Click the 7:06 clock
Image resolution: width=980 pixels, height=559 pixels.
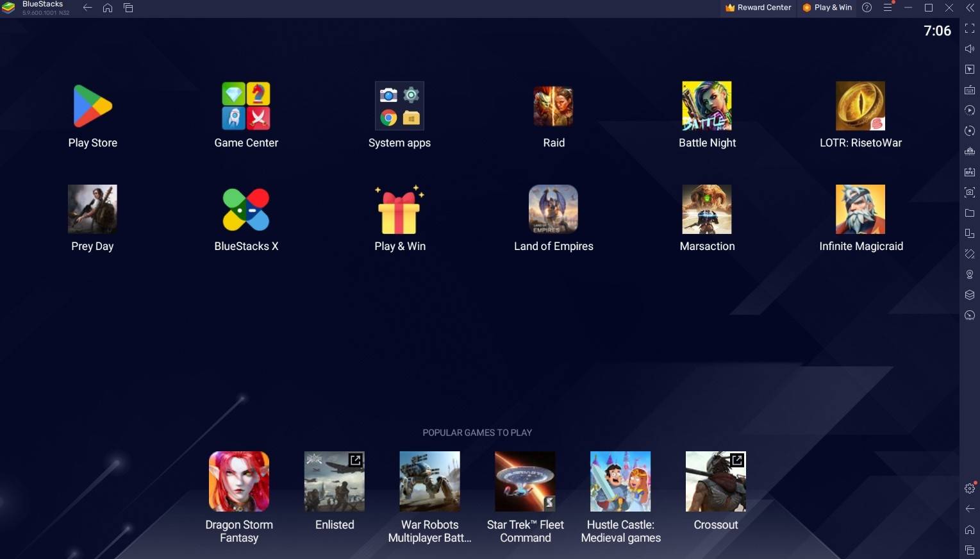[x=937, y=31]
